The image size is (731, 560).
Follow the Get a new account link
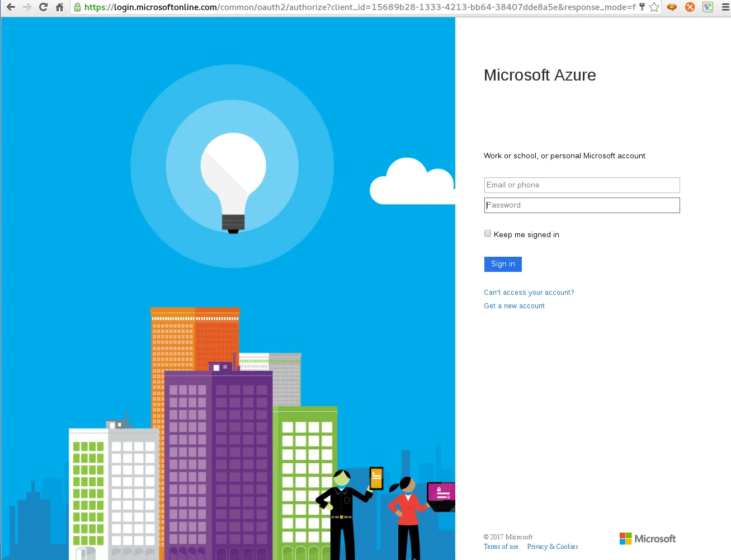[x=514, y=306]
